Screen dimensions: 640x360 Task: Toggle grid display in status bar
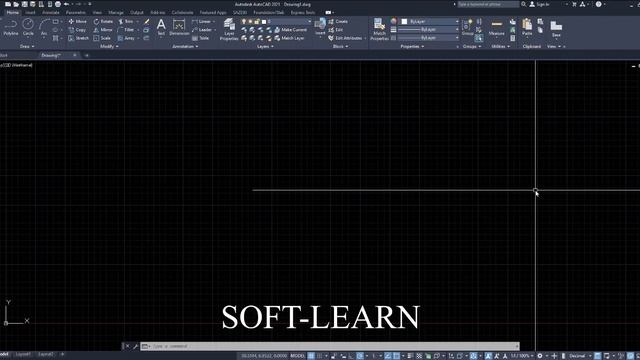[x=311, y=356]
